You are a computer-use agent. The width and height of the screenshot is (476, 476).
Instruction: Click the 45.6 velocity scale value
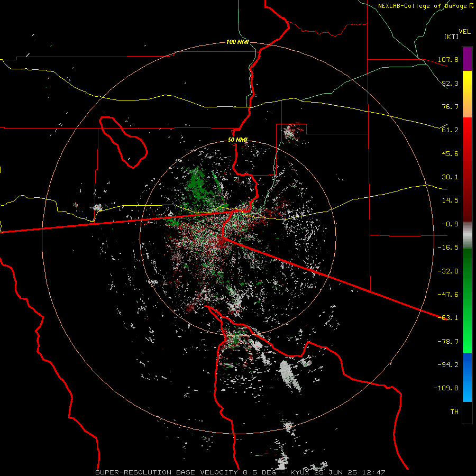[x=450, y=153]
